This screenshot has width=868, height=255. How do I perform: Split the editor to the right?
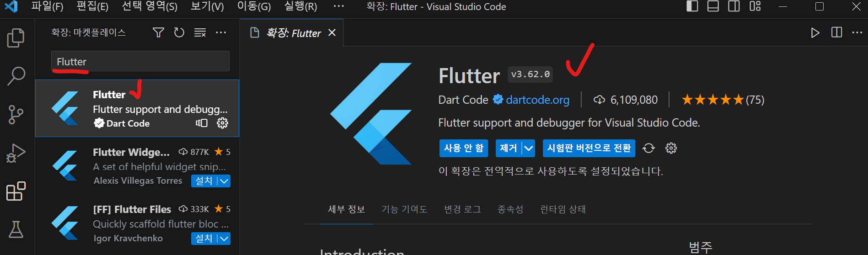pos(836,32)
